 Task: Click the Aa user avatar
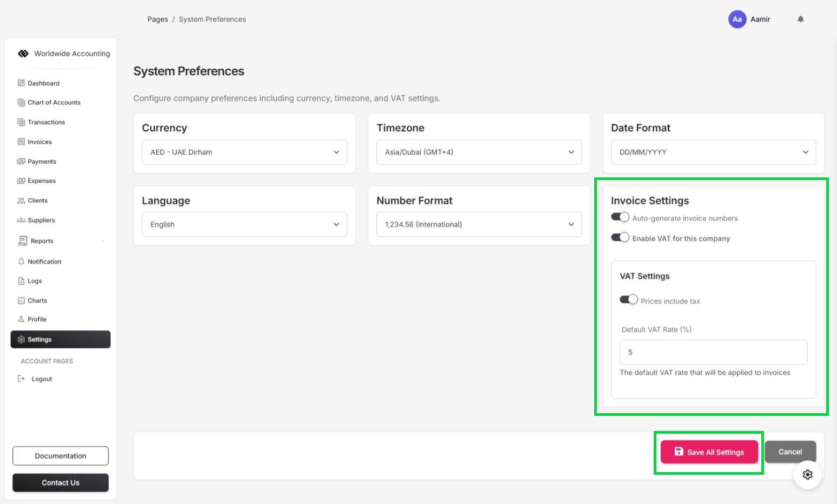click(x=737, y=19)
